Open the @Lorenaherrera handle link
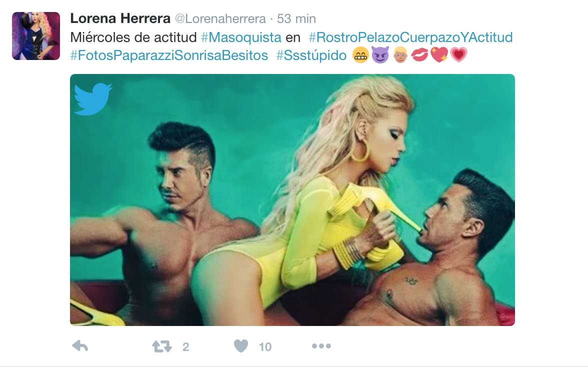The height and width of the screenshot is (368, 588). (x=220, y=19)
